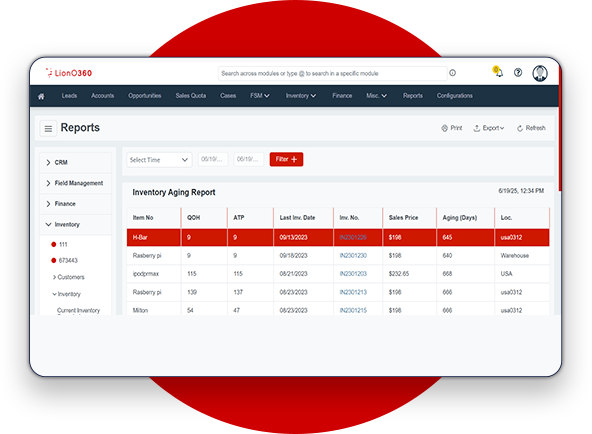The image size is (592, 434).
Task: Click the Inventory Aging Report title
Action: [x=174, y=192]
